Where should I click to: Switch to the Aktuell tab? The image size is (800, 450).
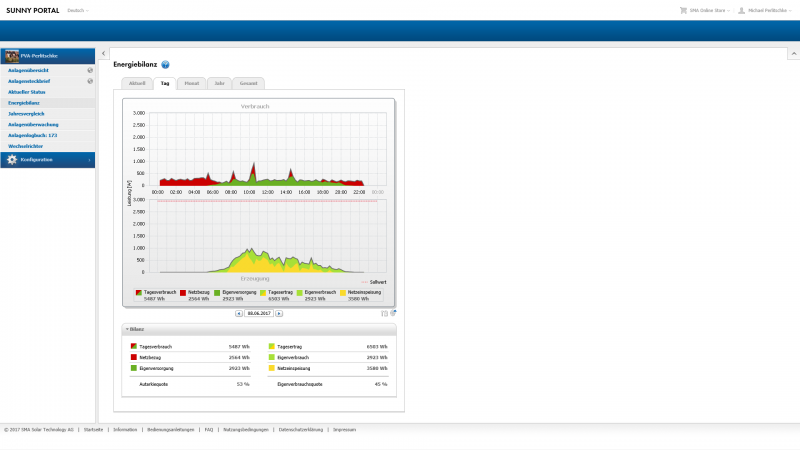point(137,83)
